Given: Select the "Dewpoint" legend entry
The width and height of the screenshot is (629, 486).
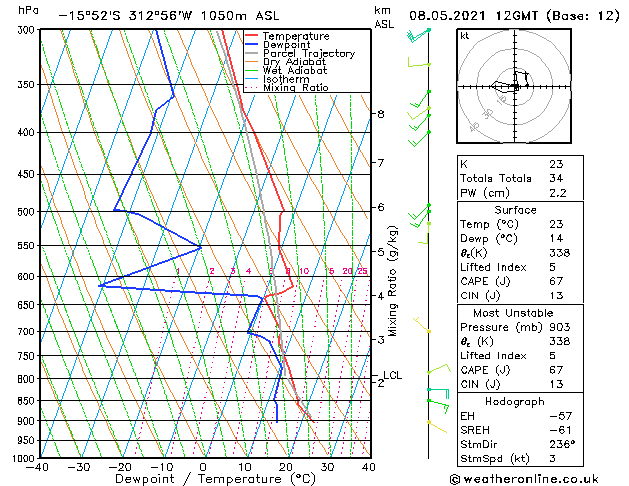Looking at the screenshot, I should [286, 45].
